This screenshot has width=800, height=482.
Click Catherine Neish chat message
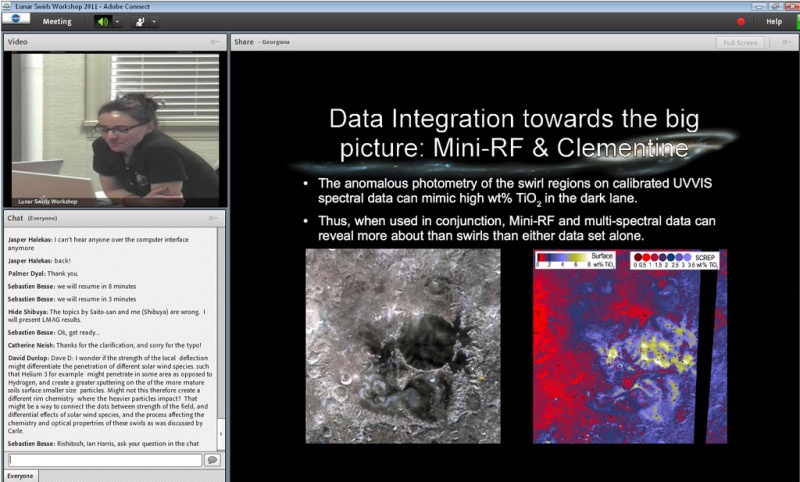click(x=105, y=345)
